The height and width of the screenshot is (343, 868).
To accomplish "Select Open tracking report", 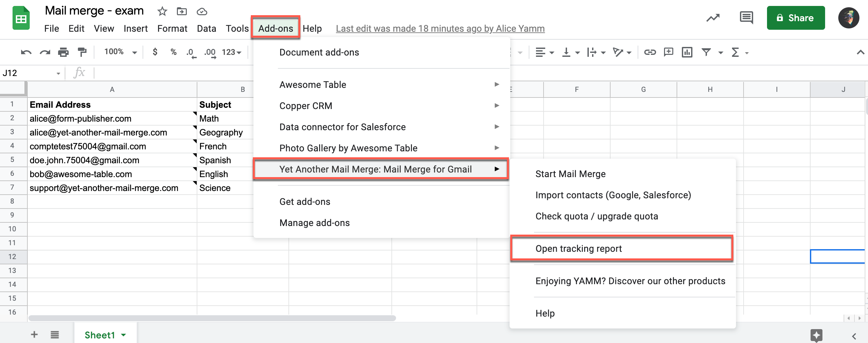I will tap(579, 248).
